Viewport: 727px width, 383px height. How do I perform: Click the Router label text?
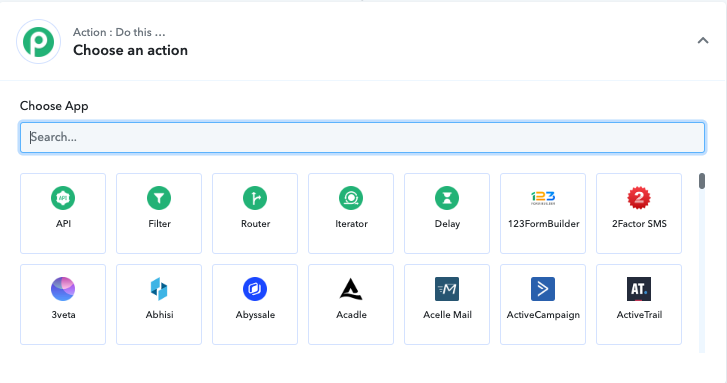(255, 223)
